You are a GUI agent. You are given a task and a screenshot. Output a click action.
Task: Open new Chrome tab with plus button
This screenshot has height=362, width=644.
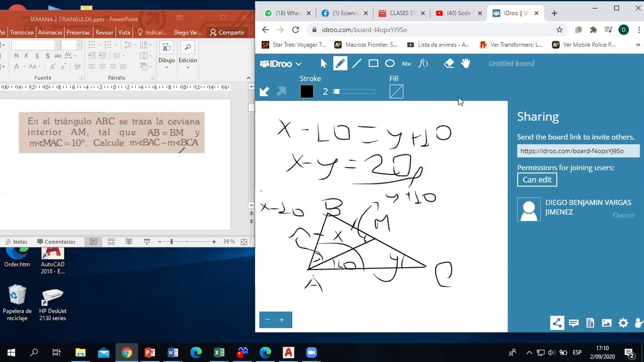click(554, 13)
